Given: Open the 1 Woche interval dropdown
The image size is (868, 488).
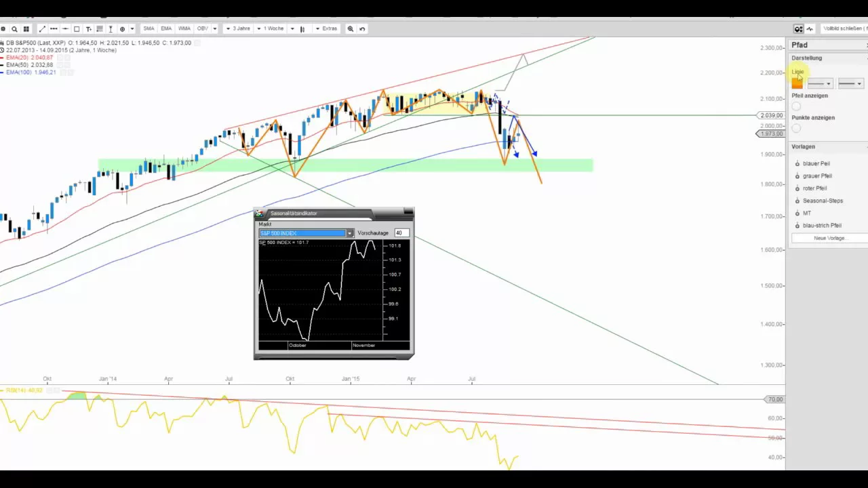Looking at the screenshot, I should point(270,28).
